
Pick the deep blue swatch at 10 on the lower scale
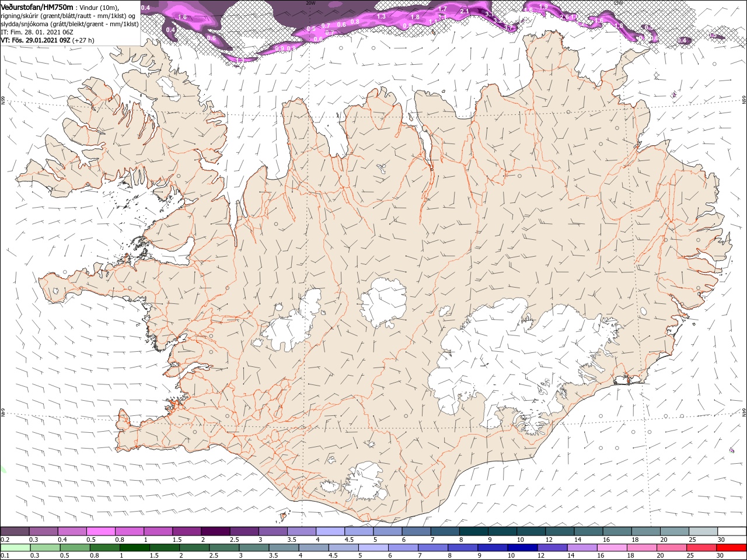(x=522, y=548)
